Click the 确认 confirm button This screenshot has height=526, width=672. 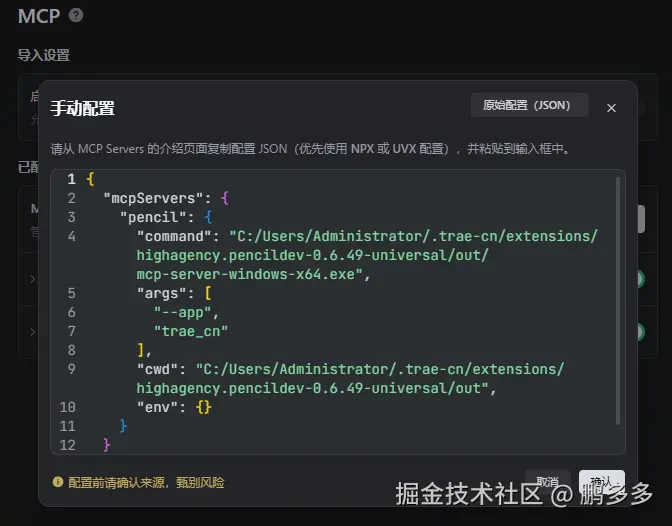pyautogui.click(x=601, y=482)
